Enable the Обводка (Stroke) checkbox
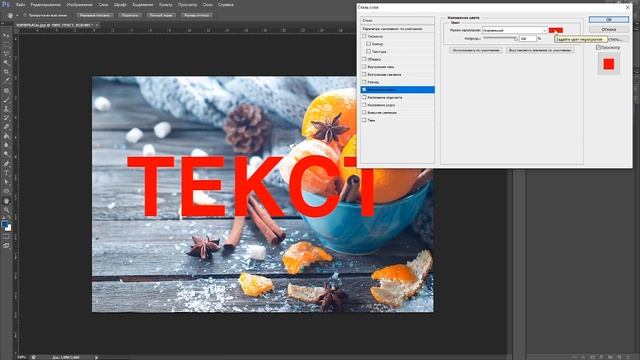The image size is (640, 360). coord(364,59)
